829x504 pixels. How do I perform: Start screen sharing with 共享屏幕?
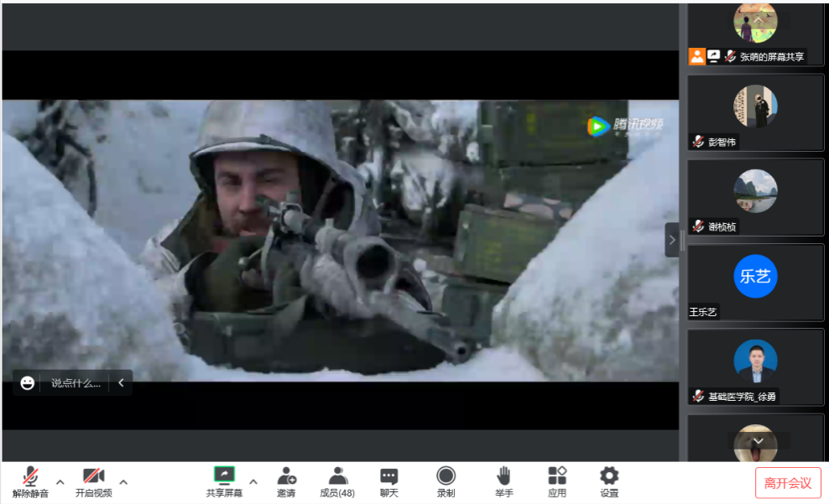[224, 482]
